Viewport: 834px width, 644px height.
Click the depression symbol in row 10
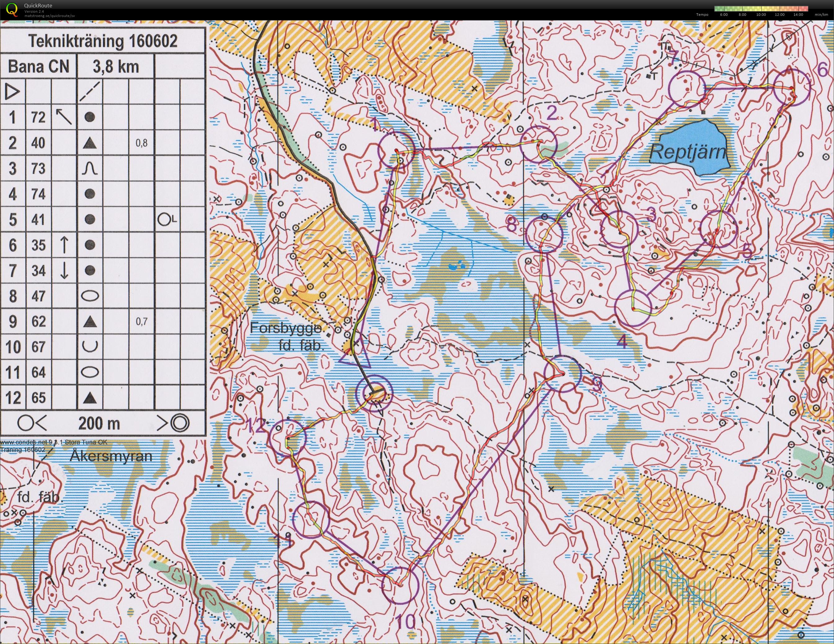coord(90,347)
